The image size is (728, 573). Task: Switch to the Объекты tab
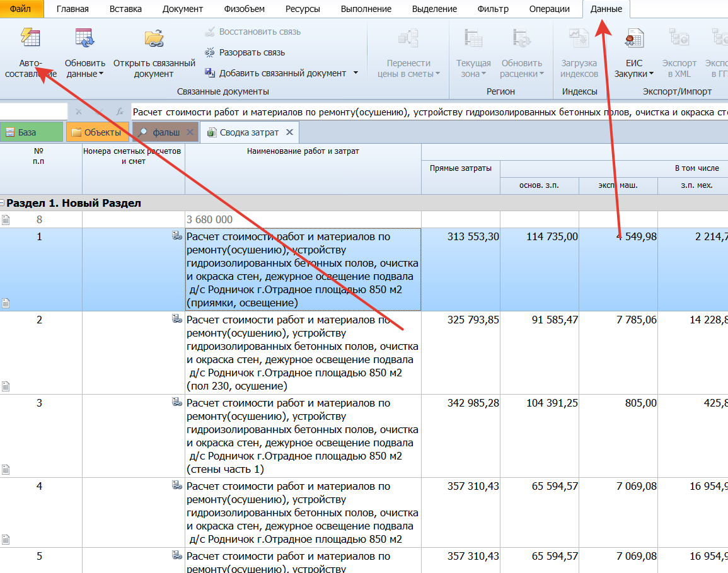click(96, 132)
